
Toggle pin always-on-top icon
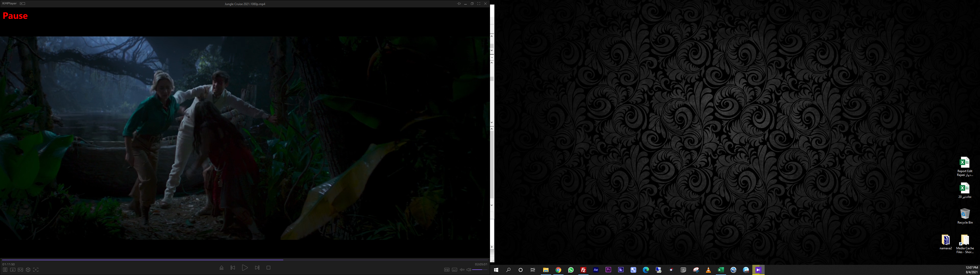459,4
